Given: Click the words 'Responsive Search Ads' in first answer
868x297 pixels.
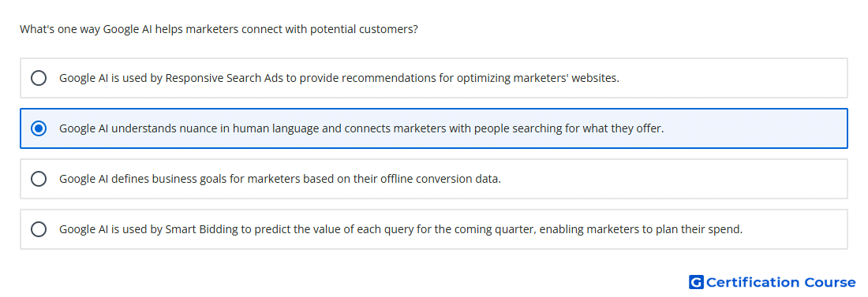Looking at the screenshot, I should tap(223, 78).
